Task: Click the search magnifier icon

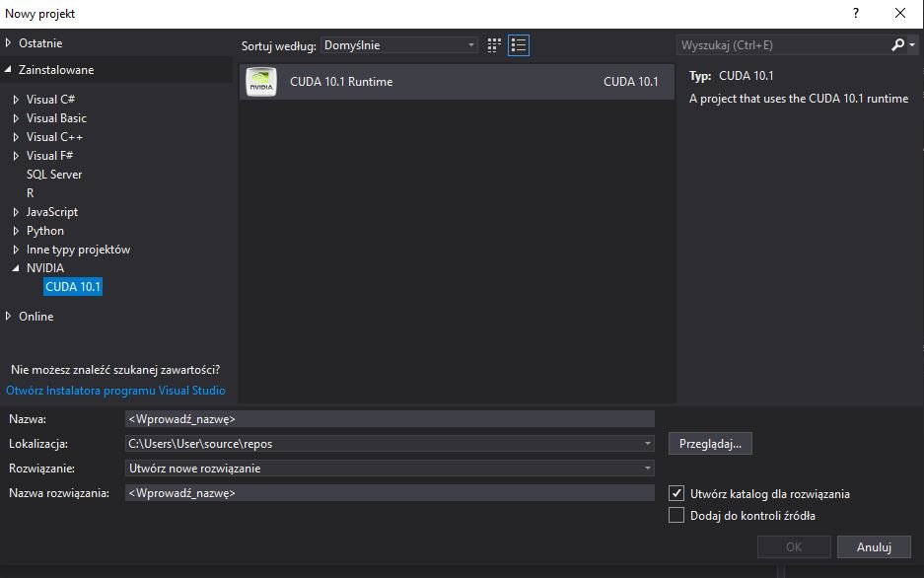Action: click(897, 44)
